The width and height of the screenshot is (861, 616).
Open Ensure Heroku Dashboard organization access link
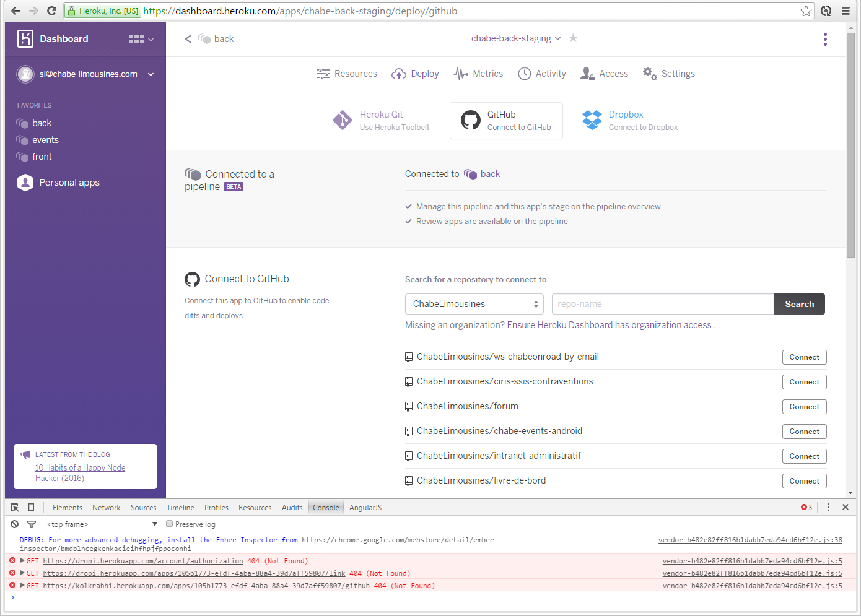[x=610, y=325]
